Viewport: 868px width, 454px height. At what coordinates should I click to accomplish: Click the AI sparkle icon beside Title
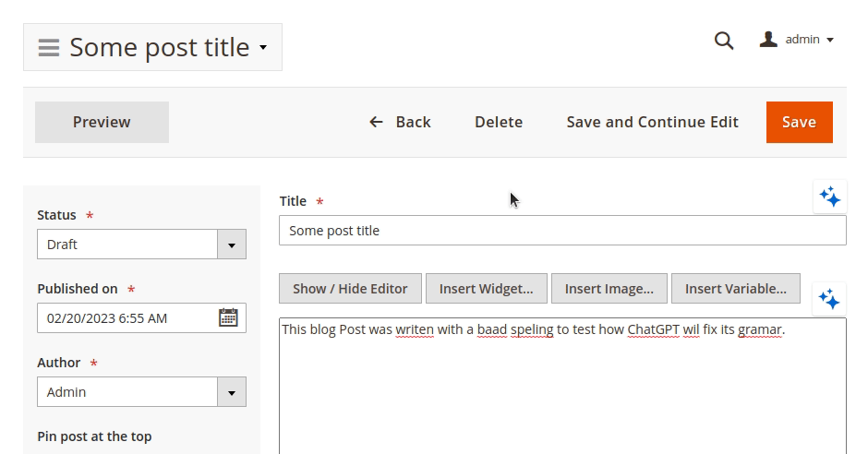pyautogui.click(x=829, y=197)
